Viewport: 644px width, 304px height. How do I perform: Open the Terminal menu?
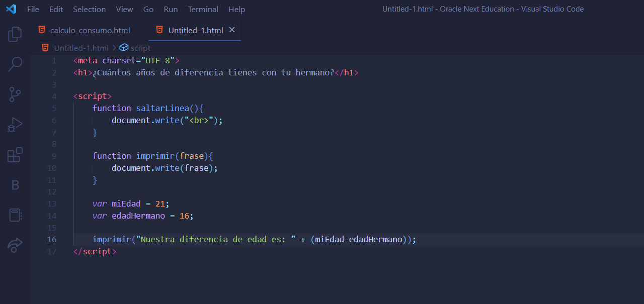click(203, 9)
